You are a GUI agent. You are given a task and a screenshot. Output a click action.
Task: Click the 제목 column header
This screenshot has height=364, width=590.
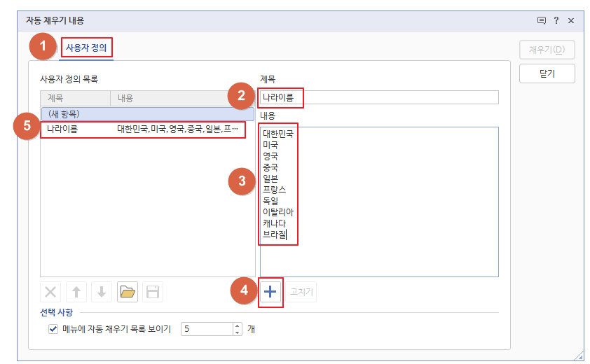(x=75, y=98)
